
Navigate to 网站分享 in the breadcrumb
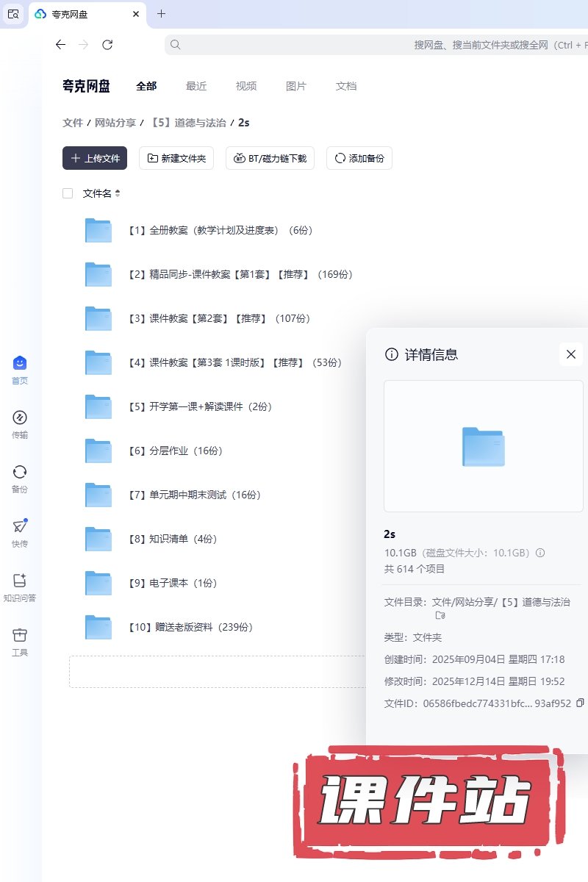(115, 123)
